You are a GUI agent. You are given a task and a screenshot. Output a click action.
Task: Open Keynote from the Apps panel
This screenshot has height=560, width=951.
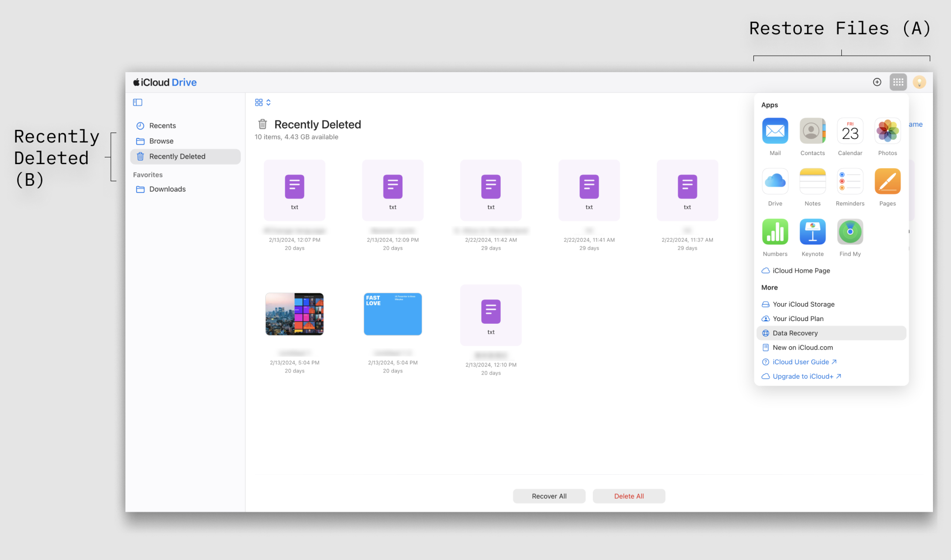pyautogui.click(x=812, y=232)
